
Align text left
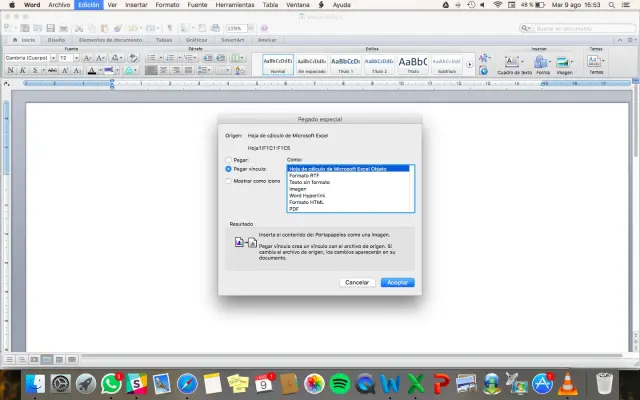point(151,70)
